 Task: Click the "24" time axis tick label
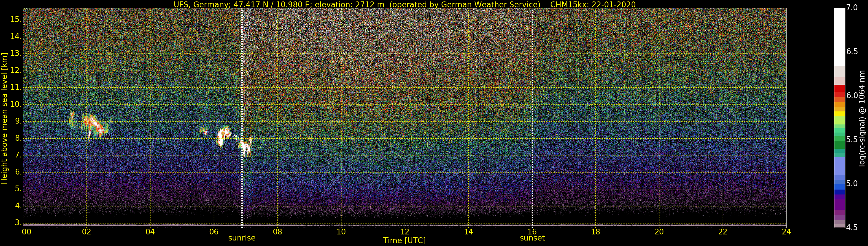[786, 232]
